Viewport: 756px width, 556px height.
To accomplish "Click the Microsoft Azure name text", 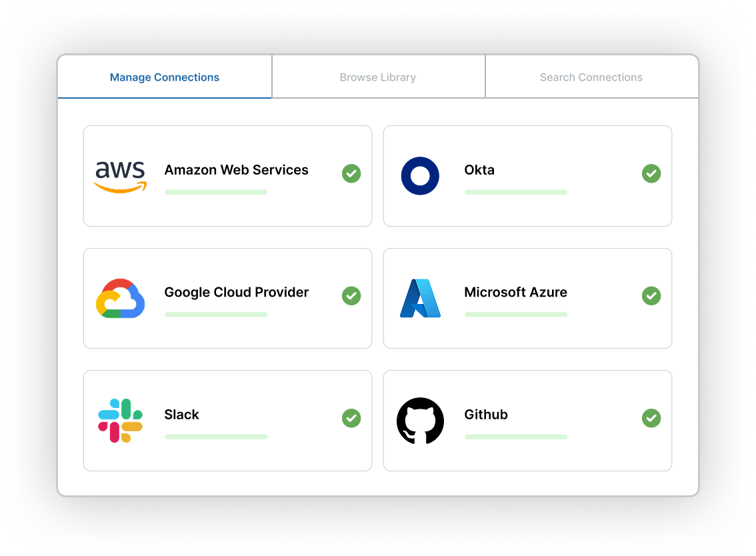I will (x=515, y=292).
